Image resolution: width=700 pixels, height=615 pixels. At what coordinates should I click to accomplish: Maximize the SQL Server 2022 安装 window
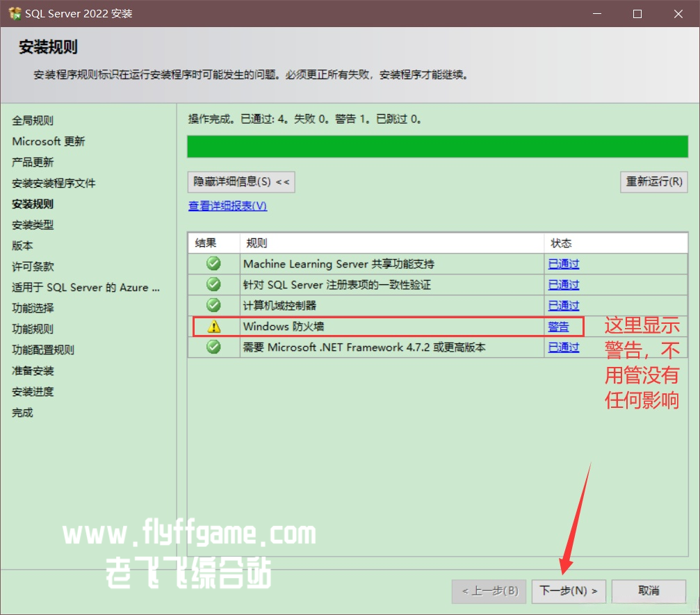click(x=637, y=14)
